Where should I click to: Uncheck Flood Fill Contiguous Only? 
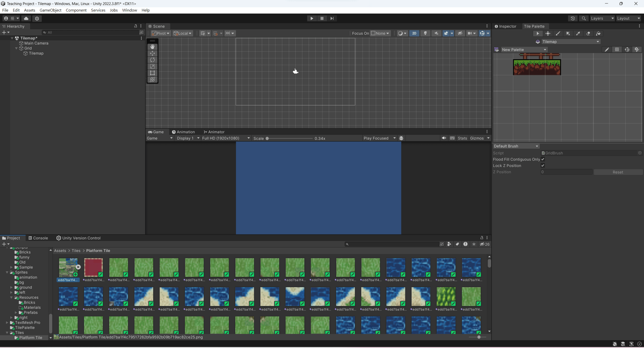[x=543, y=159]
